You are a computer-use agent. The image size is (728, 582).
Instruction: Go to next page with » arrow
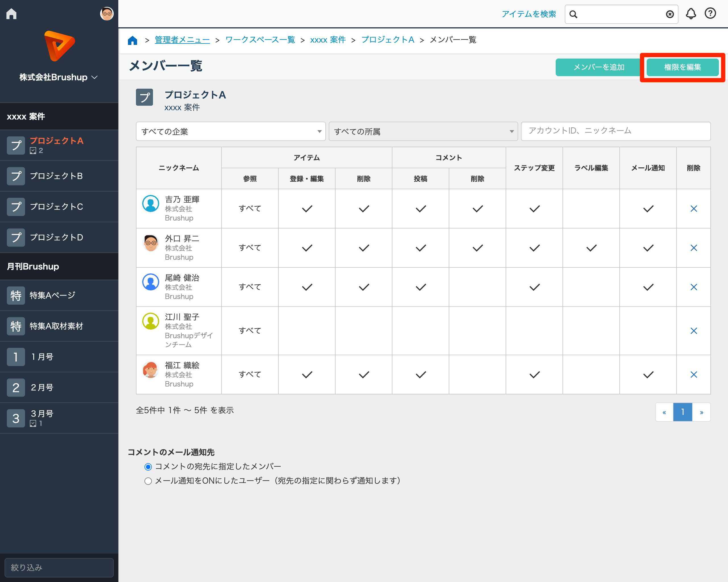[701, 412]
